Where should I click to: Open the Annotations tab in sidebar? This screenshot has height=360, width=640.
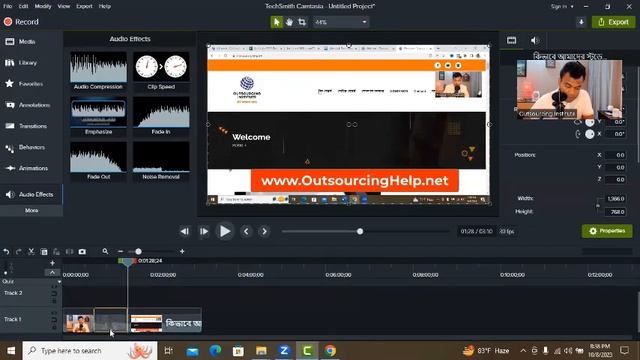pyautogui.click(x=31, y=105)
